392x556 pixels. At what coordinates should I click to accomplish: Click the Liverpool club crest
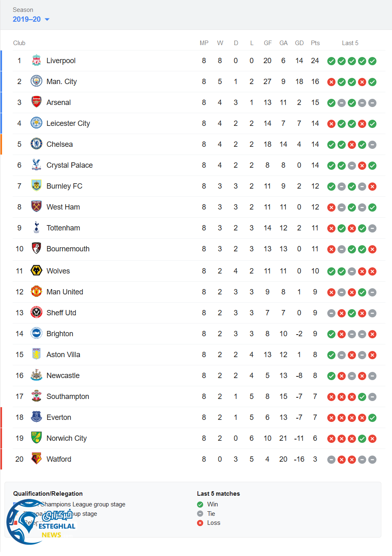36,61
